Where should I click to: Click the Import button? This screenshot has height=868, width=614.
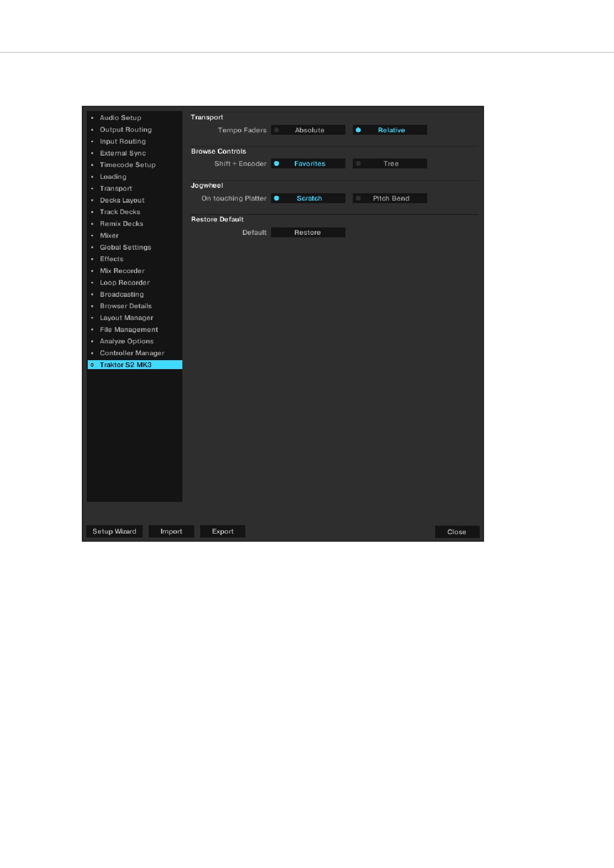point(171,531)
